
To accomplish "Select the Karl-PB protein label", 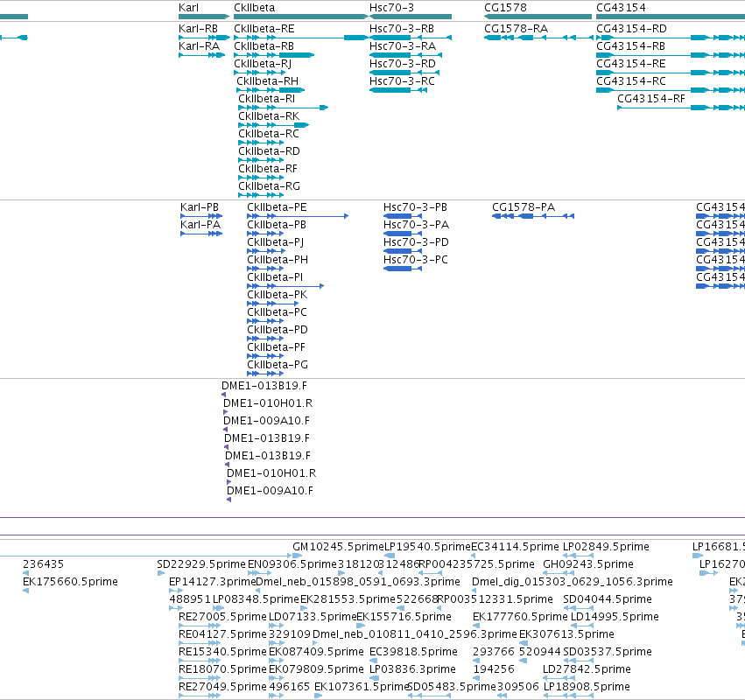I will click(x=200, y=207).
